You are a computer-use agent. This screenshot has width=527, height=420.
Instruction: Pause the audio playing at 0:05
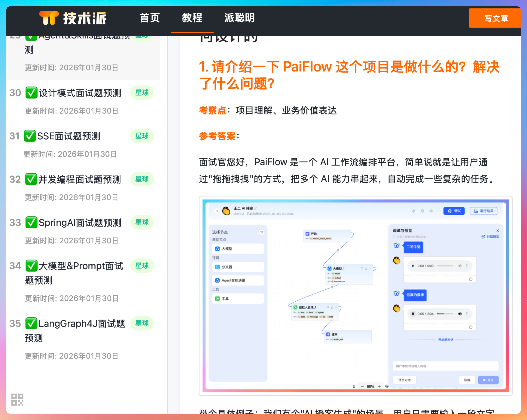(413, 314)
